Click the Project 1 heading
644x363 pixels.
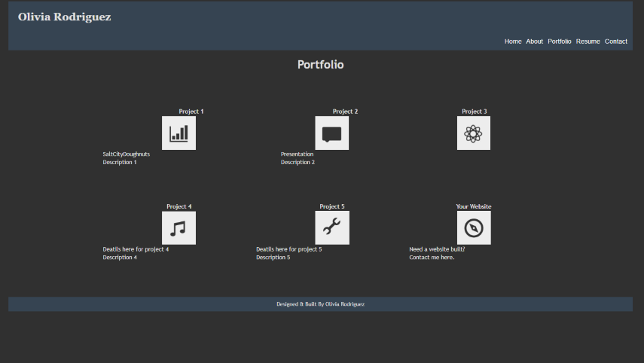191,111
